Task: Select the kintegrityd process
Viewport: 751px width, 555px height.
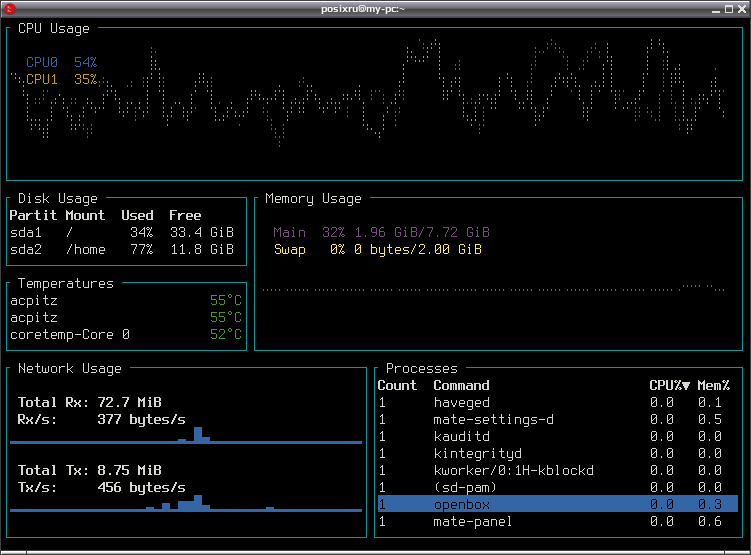Action: 558,453
